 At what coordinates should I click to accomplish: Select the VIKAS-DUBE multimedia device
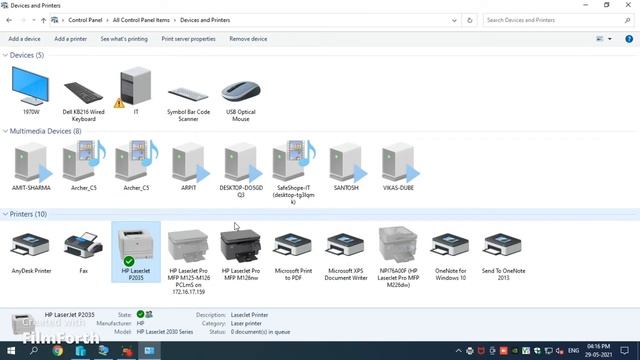pyautogui.click(x=398, y=167)
